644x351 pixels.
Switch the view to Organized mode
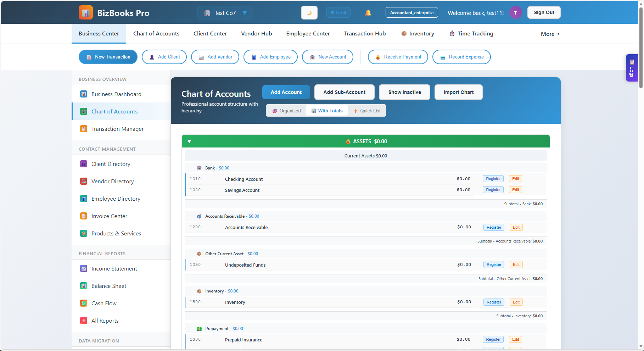(286, 110)
